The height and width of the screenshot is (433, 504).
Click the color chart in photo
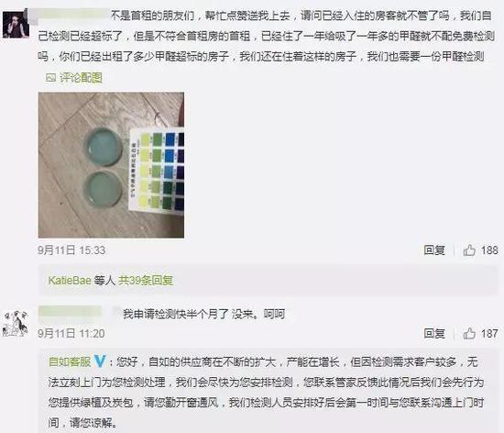point(157,171)
